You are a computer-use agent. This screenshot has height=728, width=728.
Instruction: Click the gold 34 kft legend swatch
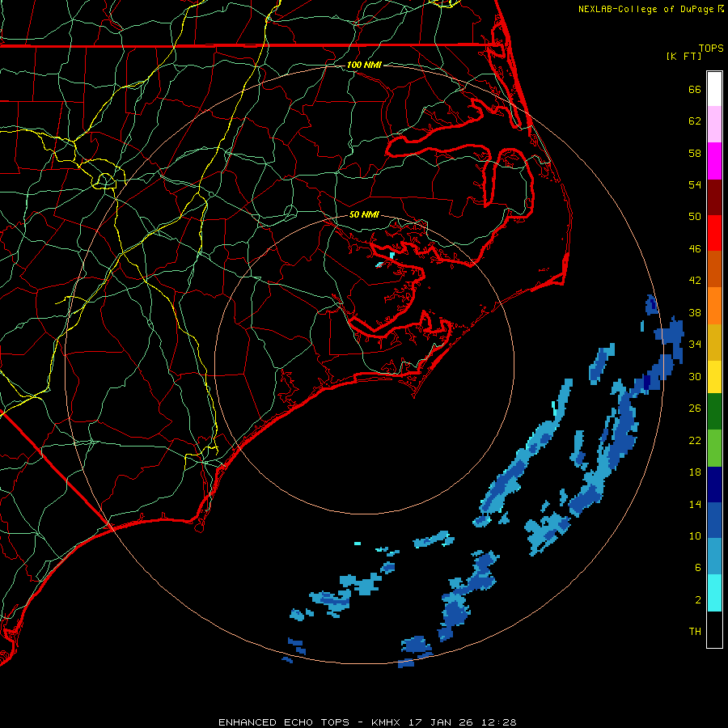[714, 342]
